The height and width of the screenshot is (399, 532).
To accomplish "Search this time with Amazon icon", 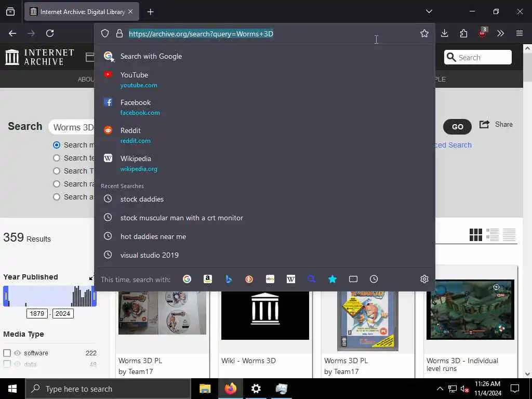I will coord(208,279).
